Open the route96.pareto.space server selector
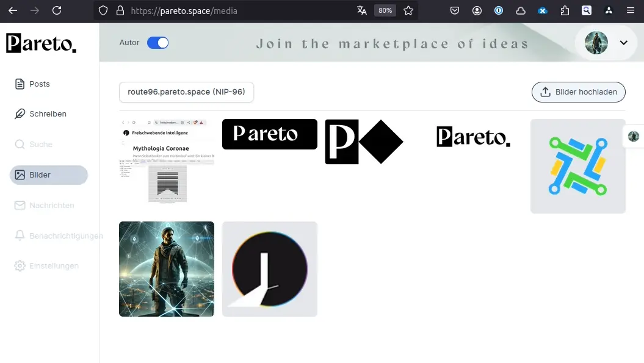Image resolution: width=644 pixels, height=363 pixels. 186,92
